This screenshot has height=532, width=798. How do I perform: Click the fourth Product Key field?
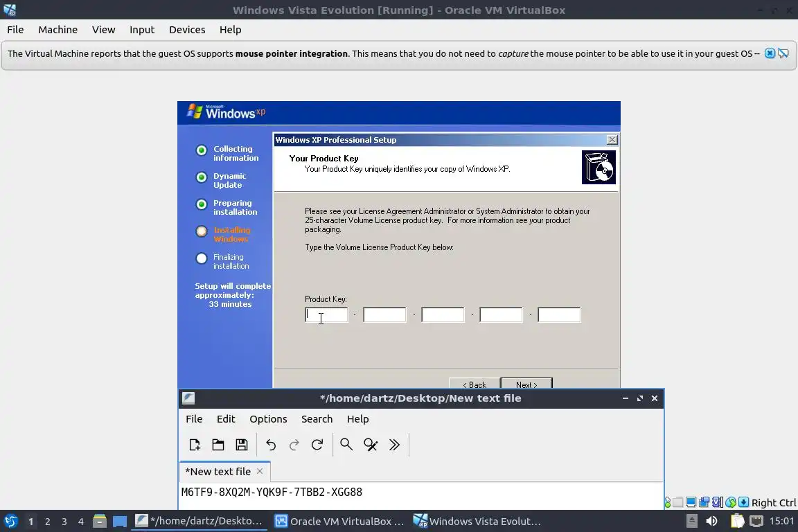[x=501, y=314]
